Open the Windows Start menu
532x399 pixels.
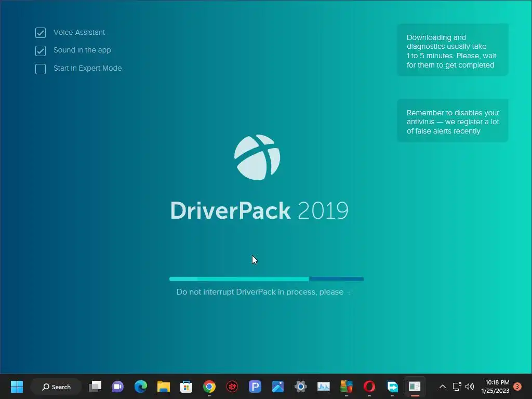pyautogui.click(x=17, y=387)
